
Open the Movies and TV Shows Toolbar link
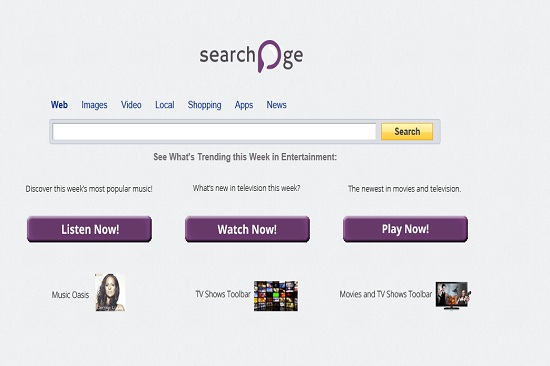point(386,294)
